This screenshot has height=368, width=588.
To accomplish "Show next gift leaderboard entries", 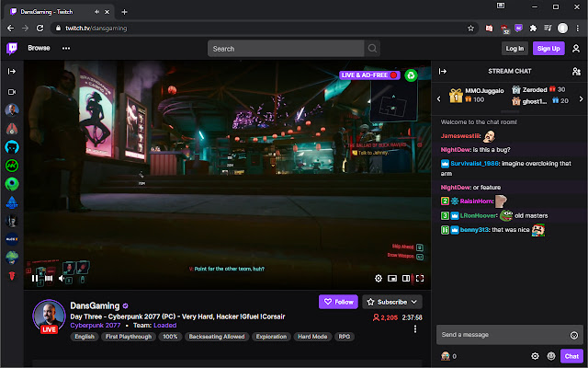I will tap(581, 98).
